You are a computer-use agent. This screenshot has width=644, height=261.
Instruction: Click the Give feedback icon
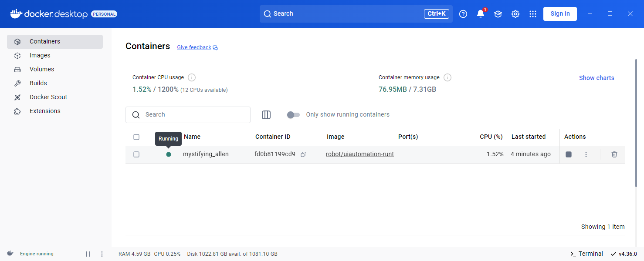pyautogui.click(x=215, y=48)
